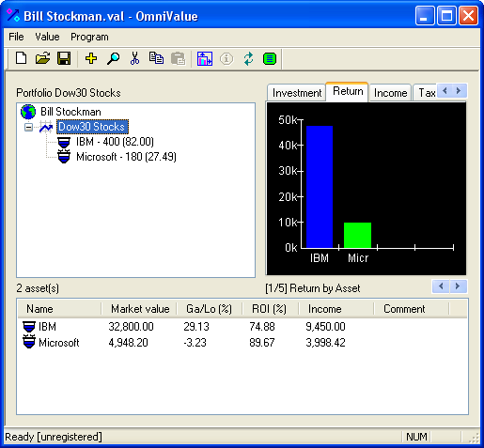Image resolution: width=484 pixels, height=448 pixels.
Task: Open a file with the folder icon
Action: [42, 58]
